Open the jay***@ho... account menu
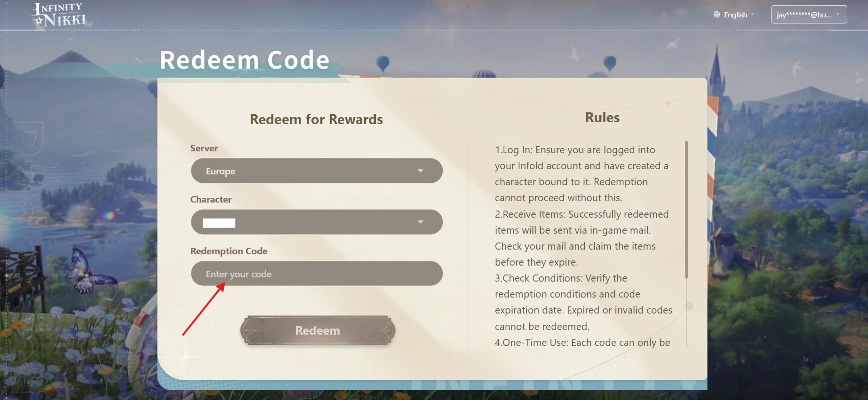This screenshot has width=868, height=400. coord(809,15)
